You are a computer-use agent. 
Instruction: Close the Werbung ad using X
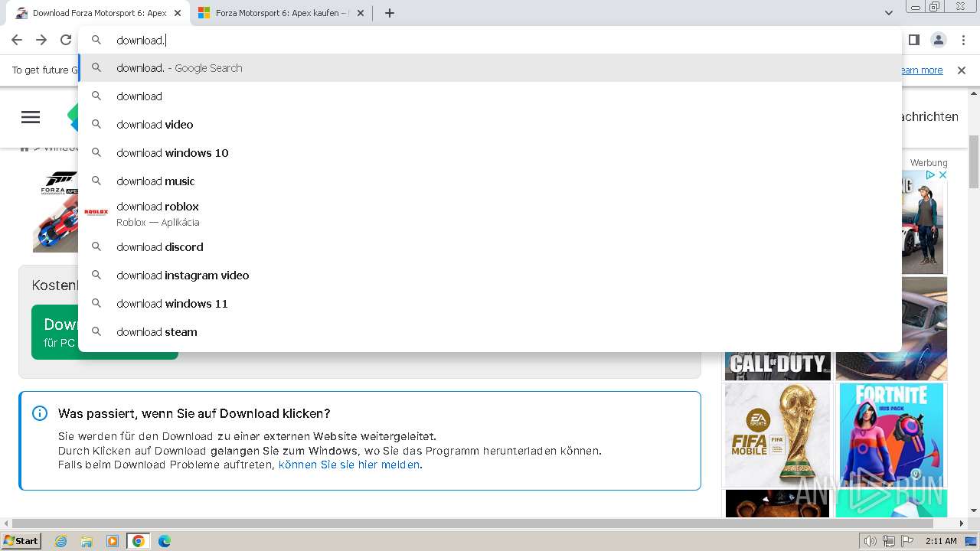coord(942,175)
